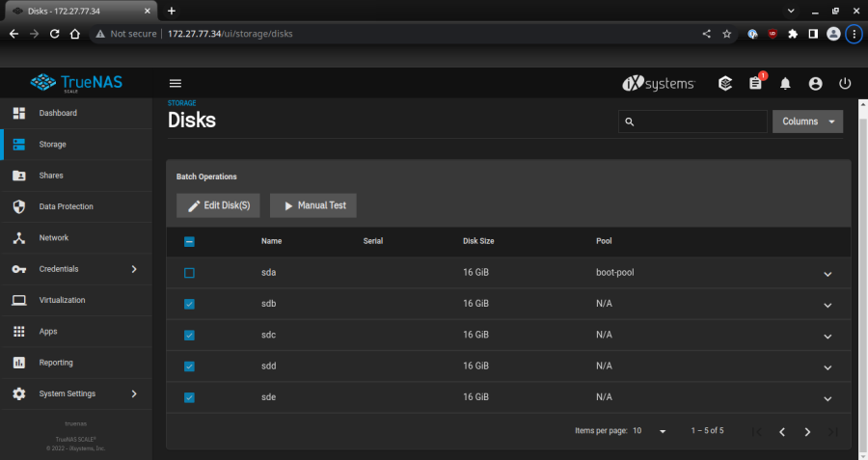The image size is (868, 460).
Task: Click the Manual Test button
Action: pos(313,205)
